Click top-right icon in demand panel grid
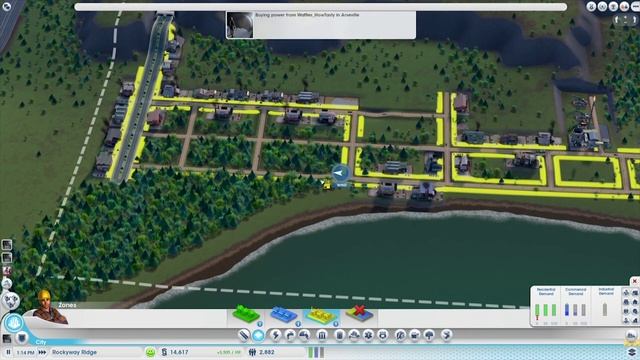Screen dimensions: 640x360 tap(636, 292)
